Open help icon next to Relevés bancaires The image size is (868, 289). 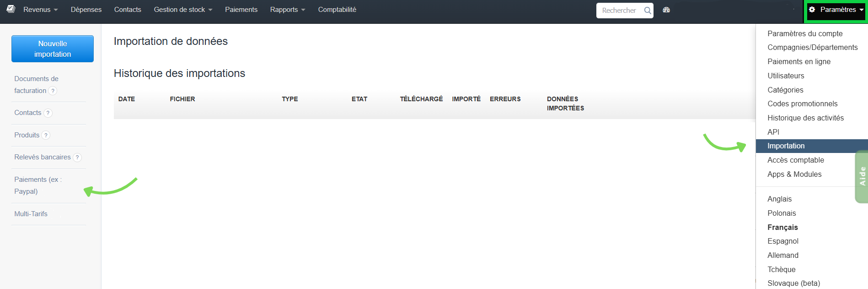coord(77,158)
